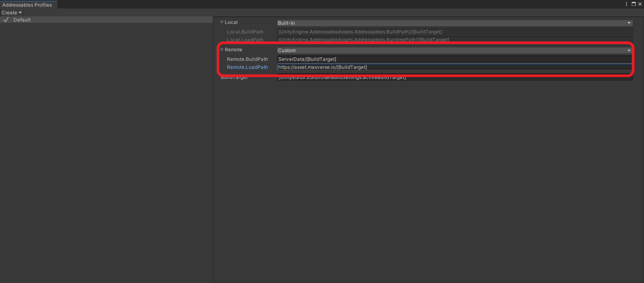Image resolution: width=644 pixels, height=283 pixels.
Task: Click the Local.BuildPath field
Action: [455, 32]
